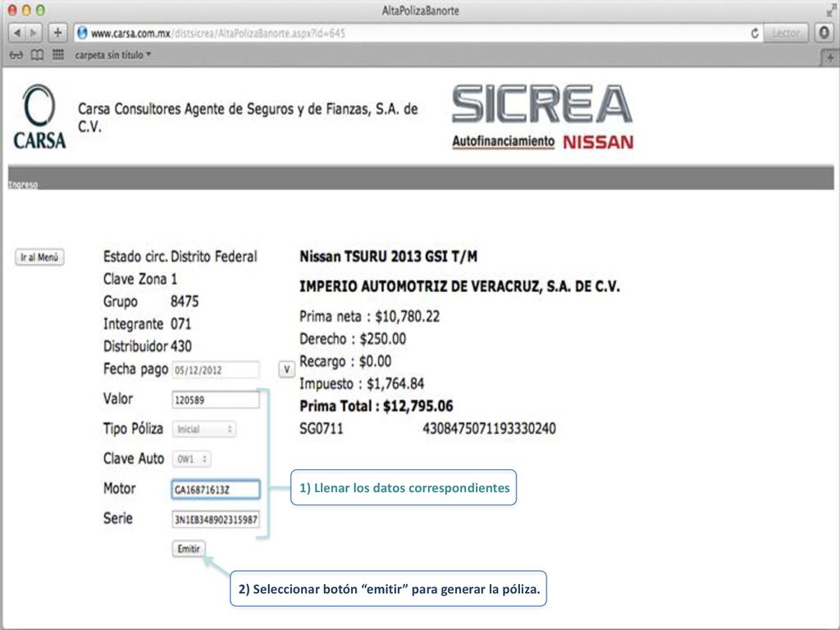840x630 pixels.
Task: Go back with the browser back arrow
Action: tap(16, 33)
